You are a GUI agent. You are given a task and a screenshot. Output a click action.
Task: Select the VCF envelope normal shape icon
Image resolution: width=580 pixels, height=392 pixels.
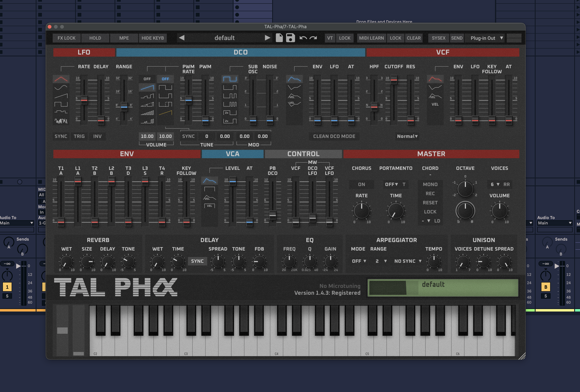tap(435, 79)
